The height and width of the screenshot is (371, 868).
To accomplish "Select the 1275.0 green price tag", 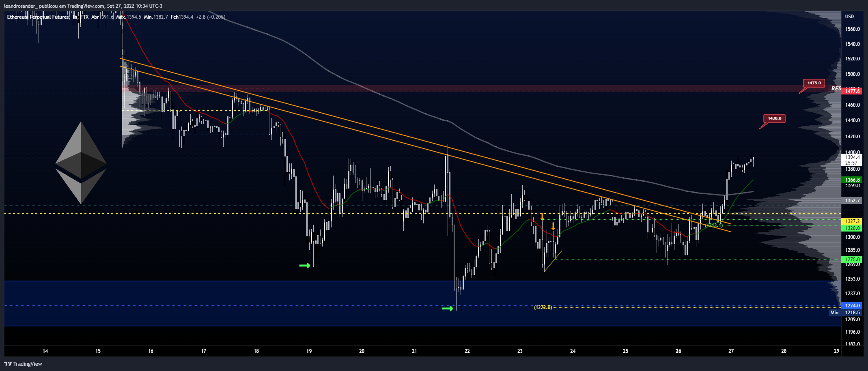I will point(852,259).
